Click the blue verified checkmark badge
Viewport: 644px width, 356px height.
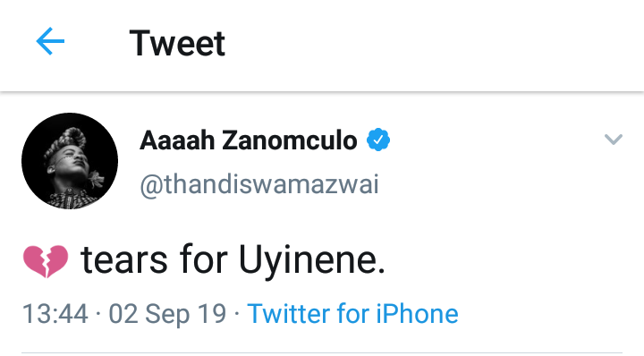click(378, 140)
